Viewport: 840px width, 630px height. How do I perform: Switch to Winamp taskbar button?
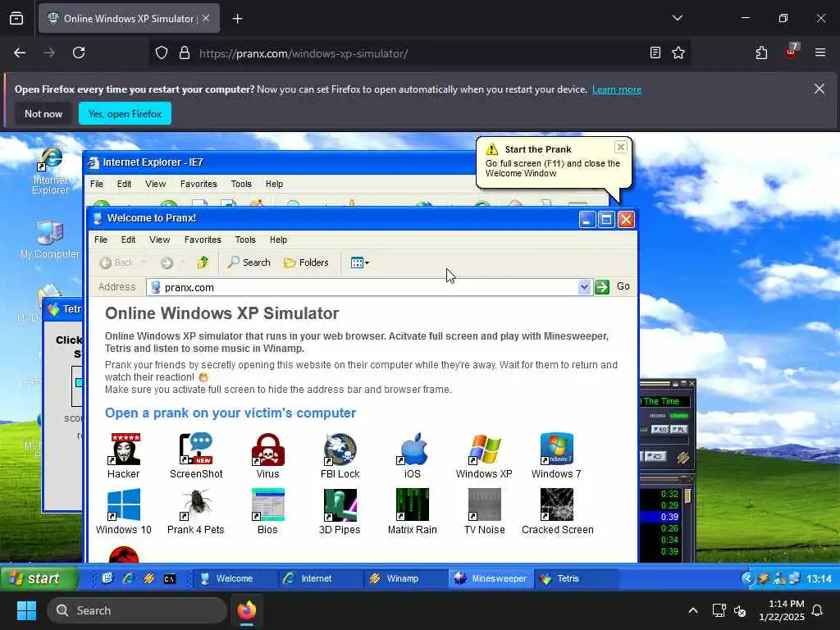point(405,578)
